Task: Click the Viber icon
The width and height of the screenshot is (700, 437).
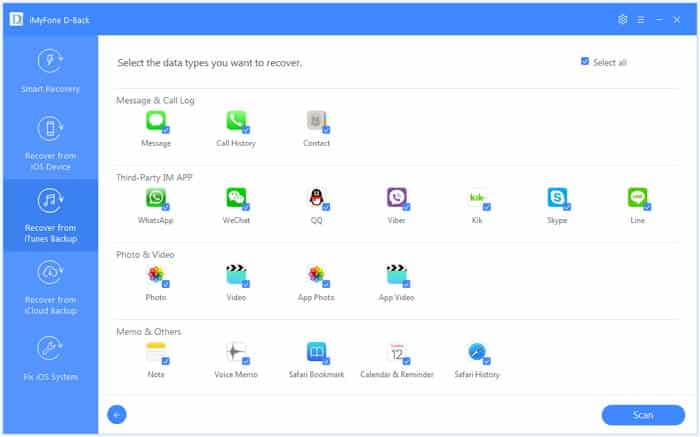Action: click(x=397, y=197)
